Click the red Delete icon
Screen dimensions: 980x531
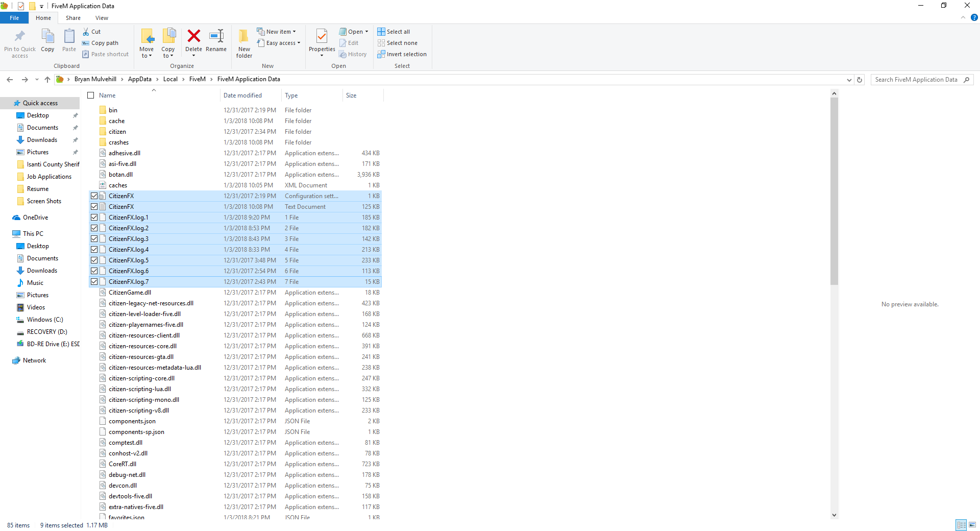click(x=193, y=36)
